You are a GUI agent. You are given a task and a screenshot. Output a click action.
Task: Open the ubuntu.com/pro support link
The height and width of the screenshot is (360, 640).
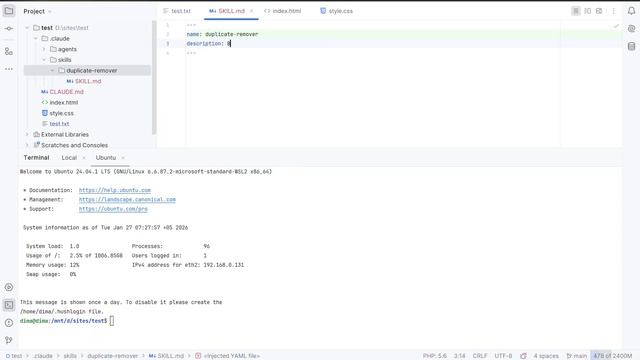113,209
